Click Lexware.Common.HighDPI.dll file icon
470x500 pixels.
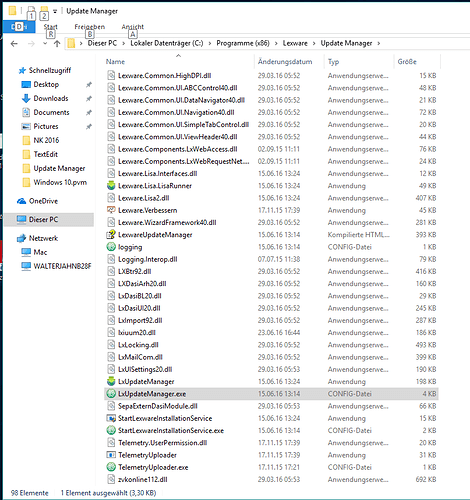(x=111, y=76)
